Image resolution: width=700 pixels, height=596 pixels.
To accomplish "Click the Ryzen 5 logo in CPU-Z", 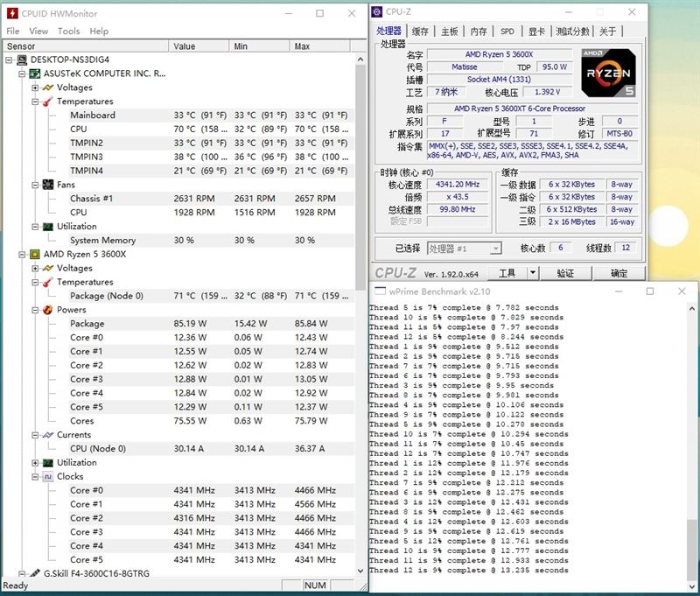I will coord(608,73).
